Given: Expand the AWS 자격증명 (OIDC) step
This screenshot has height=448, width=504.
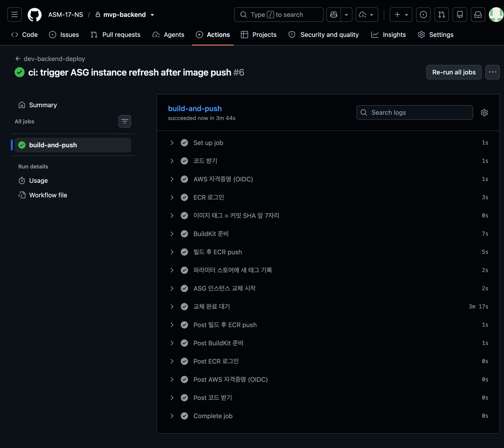Looking at the screenshot, I should 328,179.
